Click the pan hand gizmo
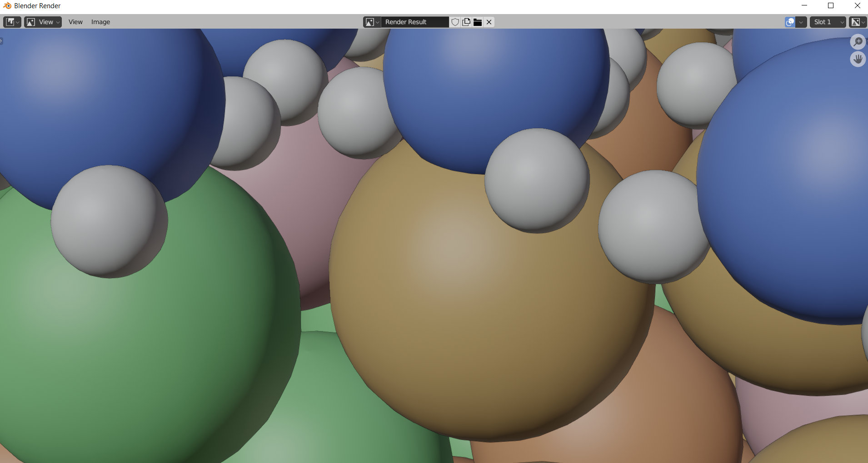Screen dimensions: 868x463 pyautogui.click(x=858, y=59)
